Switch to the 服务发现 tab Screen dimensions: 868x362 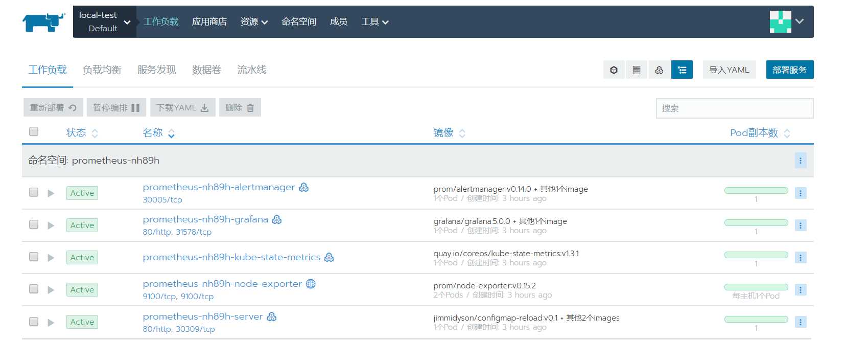157,70
